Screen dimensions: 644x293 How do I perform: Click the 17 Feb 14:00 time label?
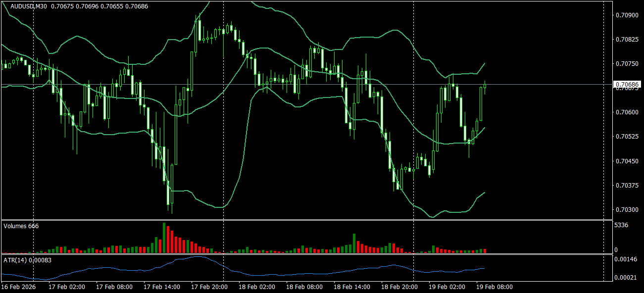pos(162,287)
